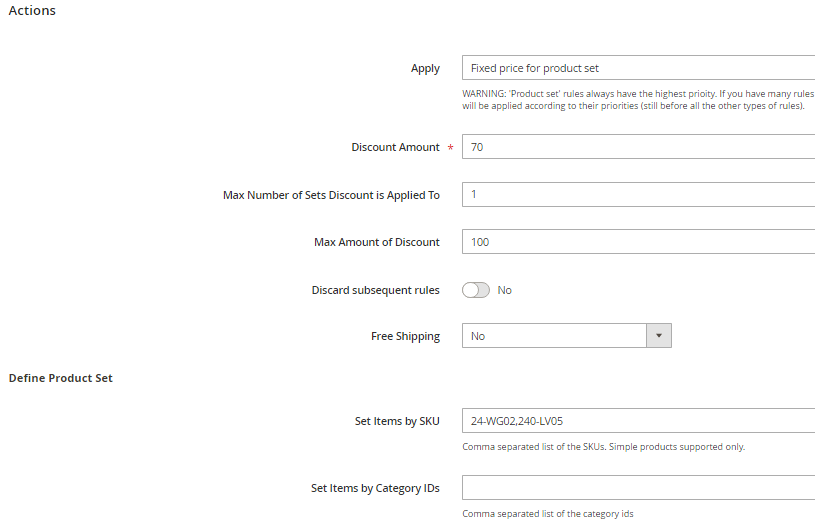Click the Discount Amount label text
Image resolution: width=815 pixels, height=532 pixels.
point(395,147)
